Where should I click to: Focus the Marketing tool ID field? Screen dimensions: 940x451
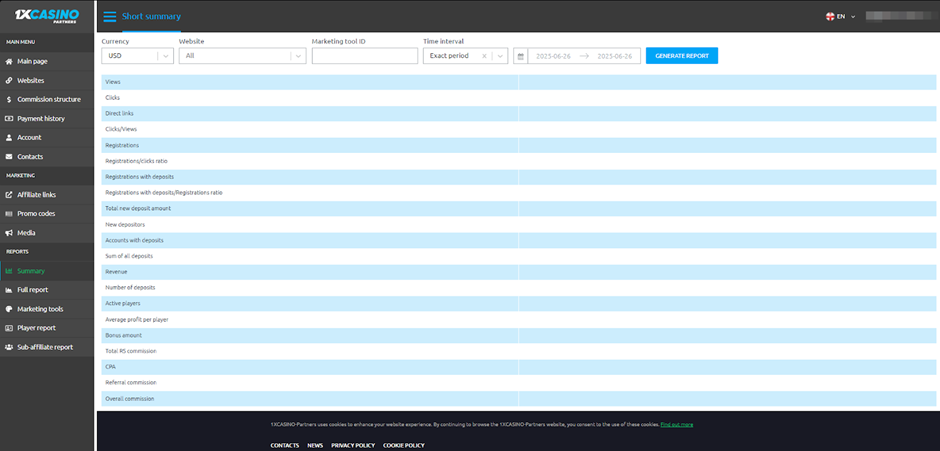click(364, 56)
